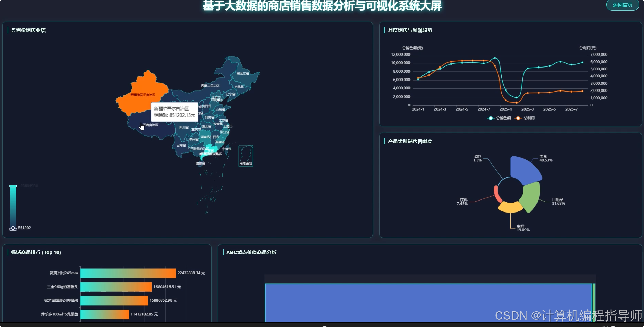The width and height of the screenshot is (644, 327).
Task: Select 辽宁省 on the map
Action: tap(230, 94)
